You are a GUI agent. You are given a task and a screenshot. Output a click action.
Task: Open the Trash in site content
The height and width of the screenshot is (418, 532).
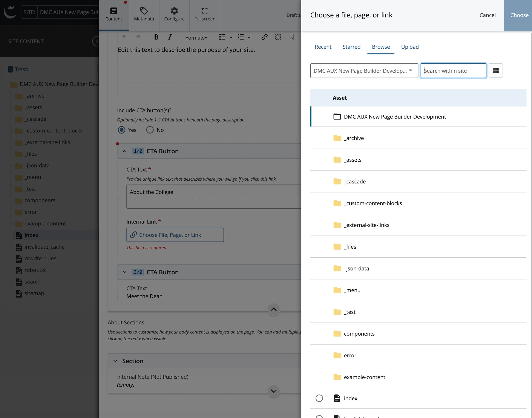18,69
